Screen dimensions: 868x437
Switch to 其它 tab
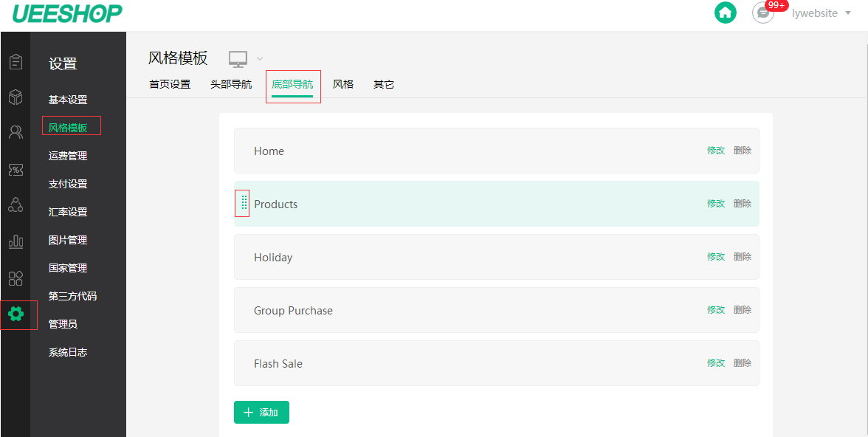[384, 85]
